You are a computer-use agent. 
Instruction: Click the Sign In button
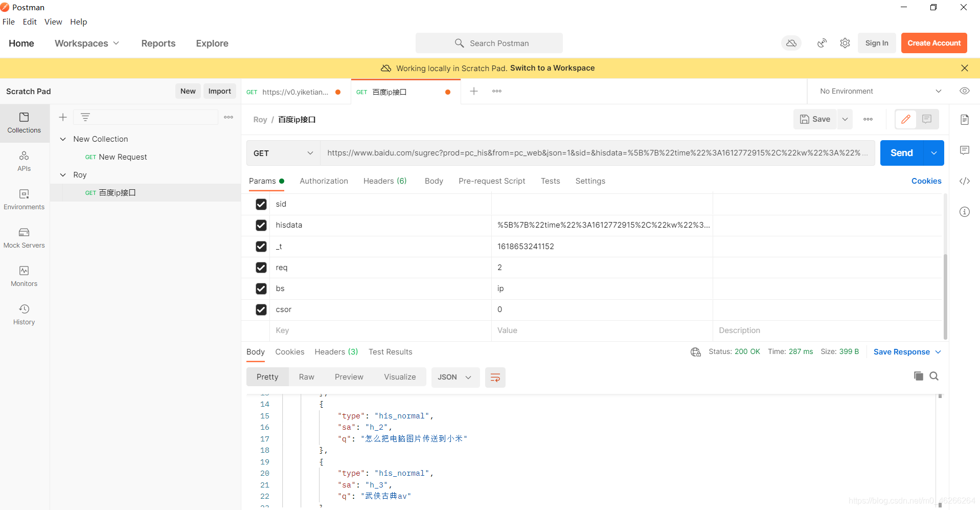point(877,43)
